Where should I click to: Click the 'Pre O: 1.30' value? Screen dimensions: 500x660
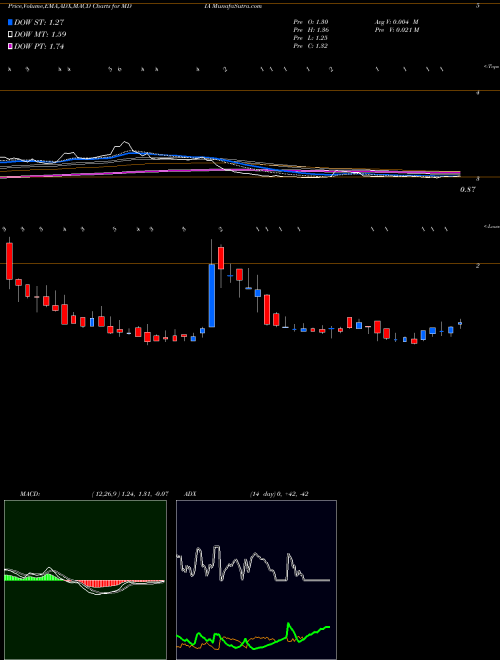(311, 22)
